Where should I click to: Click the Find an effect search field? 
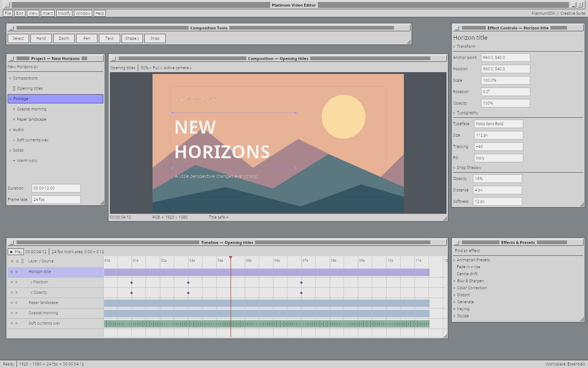[x=518, y=251]
